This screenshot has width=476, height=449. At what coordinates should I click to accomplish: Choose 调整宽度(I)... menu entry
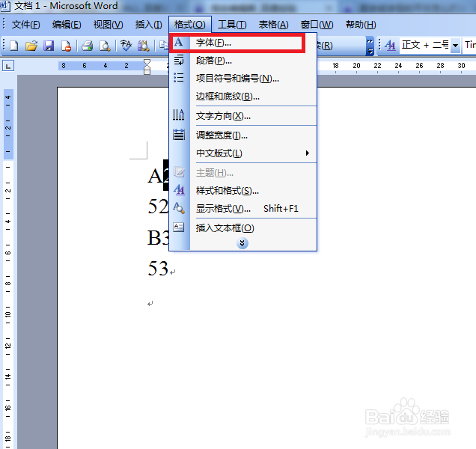242,135
